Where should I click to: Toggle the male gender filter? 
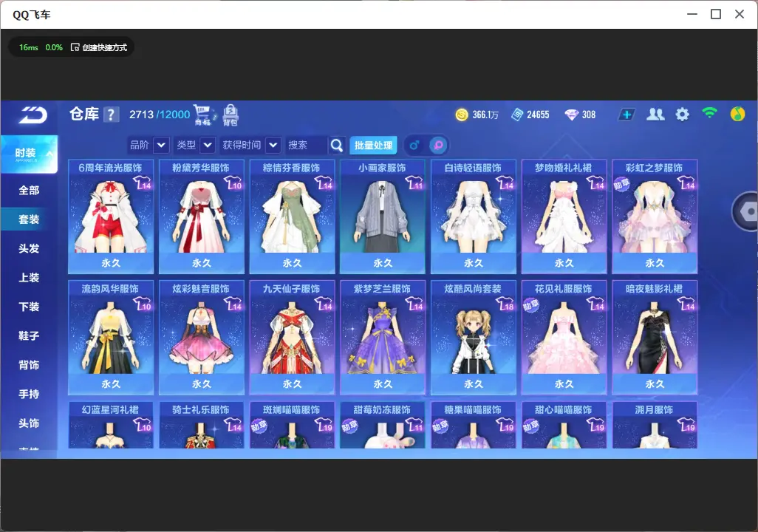pyautogui.click(x=414, y=145)
